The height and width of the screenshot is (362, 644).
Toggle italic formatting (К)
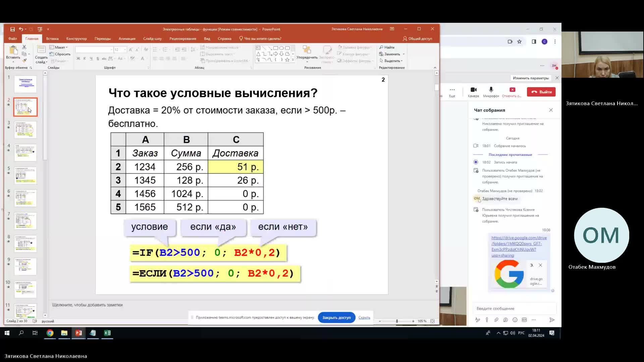(x=85, y=59)
